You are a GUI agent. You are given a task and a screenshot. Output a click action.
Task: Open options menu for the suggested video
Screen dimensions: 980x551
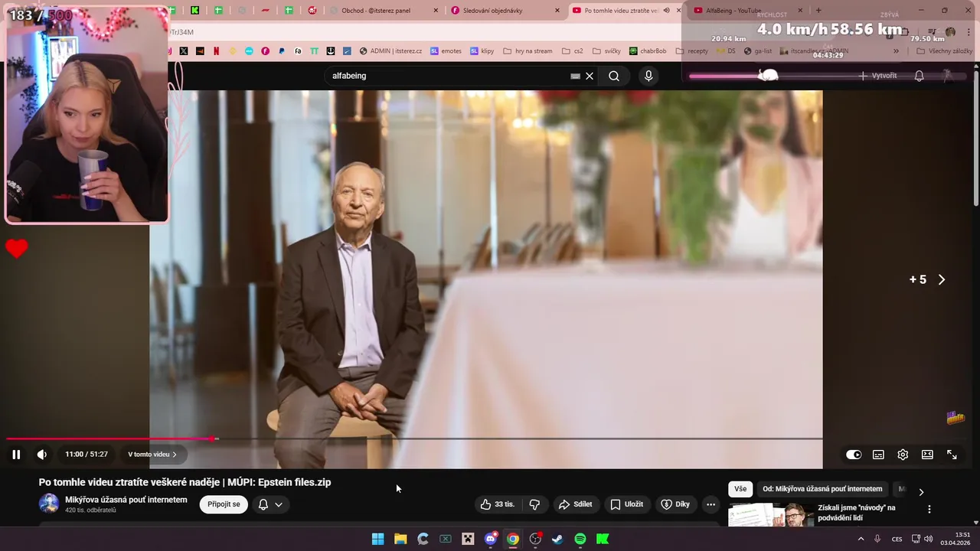click(929, 509)
